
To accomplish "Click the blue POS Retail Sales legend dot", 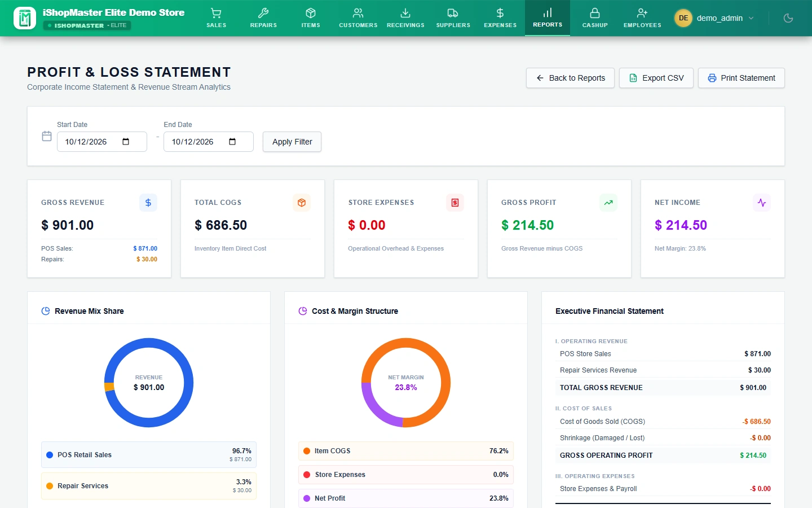I will pos(50,455).
